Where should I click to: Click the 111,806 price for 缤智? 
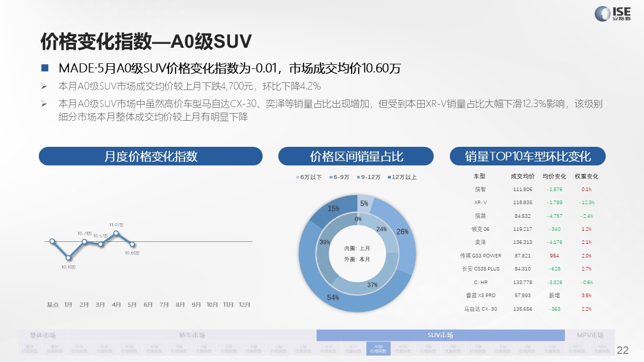point(522,190)
